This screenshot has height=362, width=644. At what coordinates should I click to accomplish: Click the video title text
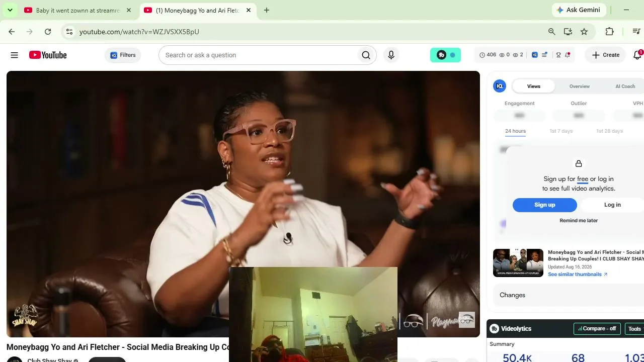(118, 347)
